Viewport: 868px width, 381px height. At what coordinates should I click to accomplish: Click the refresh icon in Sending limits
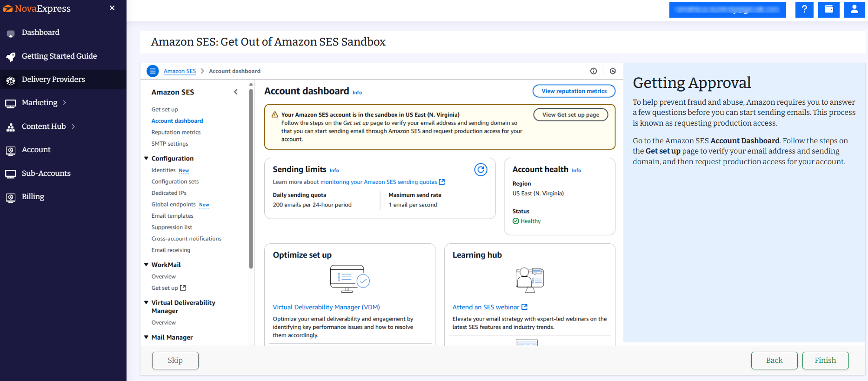pos(481,170)
